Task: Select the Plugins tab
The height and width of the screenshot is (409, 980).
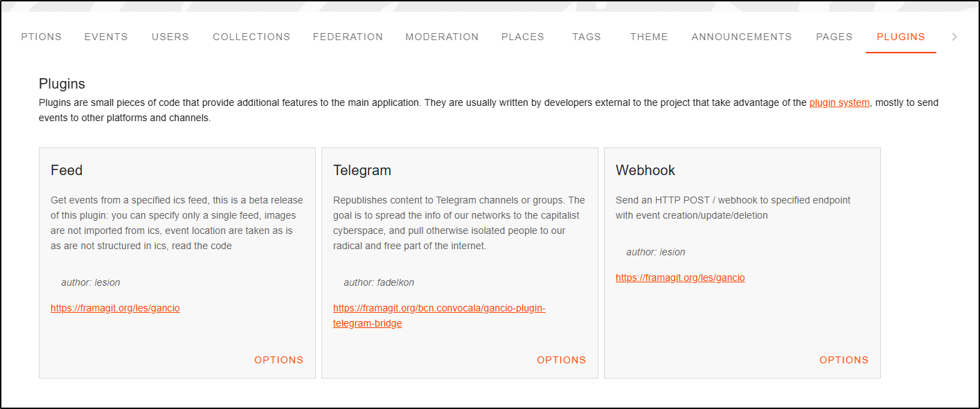Action: [901, 37]
